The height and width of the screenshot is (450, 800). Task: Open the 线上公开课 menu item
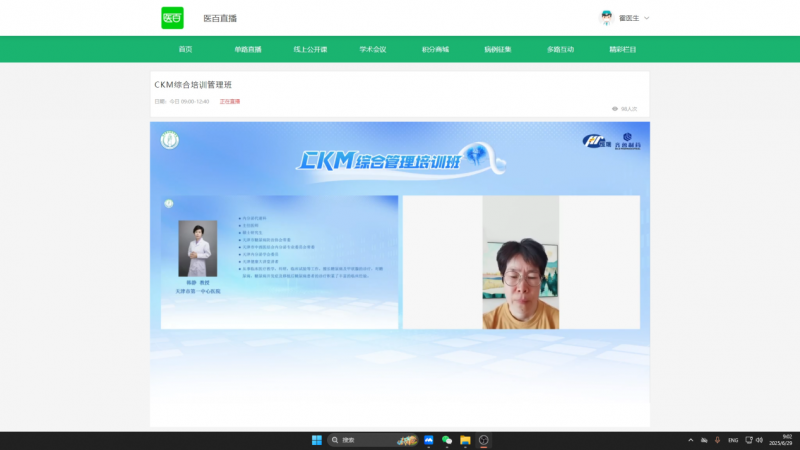pos(310,49)
